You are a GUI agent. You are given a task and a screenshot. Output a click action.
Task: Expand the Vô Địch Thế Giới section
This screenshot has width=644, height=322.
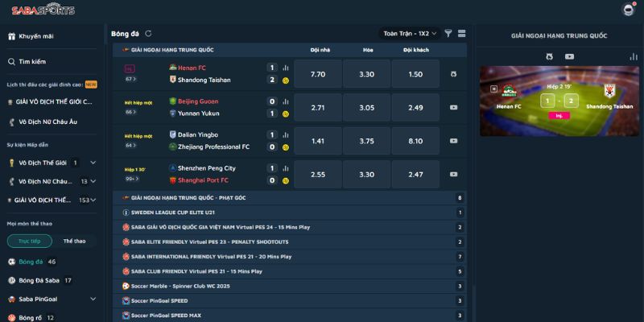(x=93, y=163)
